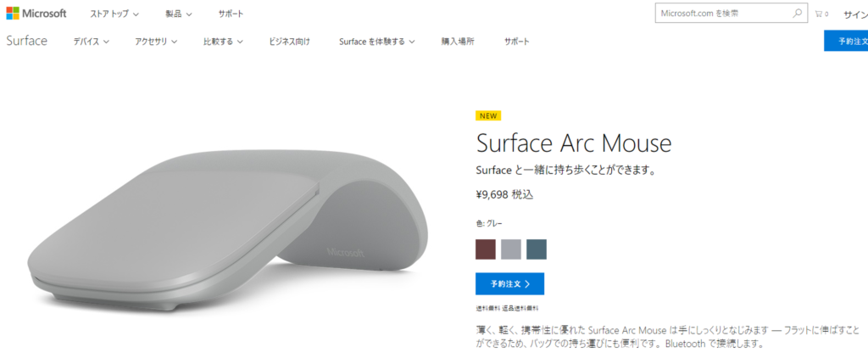Select the burgundy color swatch
The height and width of the screenshot is (364, 868).
(486, 249)
